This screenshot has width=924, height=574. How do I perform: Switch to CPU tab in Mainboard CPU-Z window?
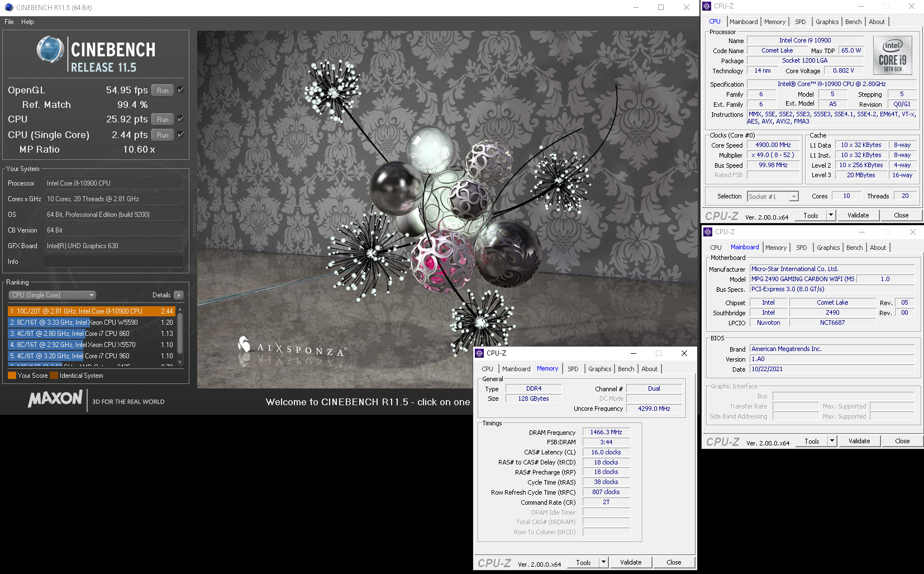pyautogui.click(x=716, y=248)
